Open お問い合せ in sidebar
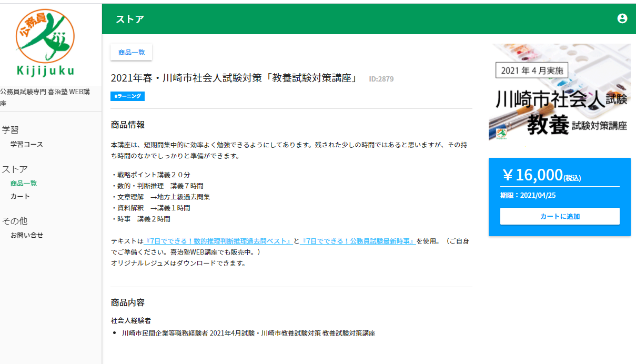The width and height of the screenshot is (636, 364). (27, 235)
